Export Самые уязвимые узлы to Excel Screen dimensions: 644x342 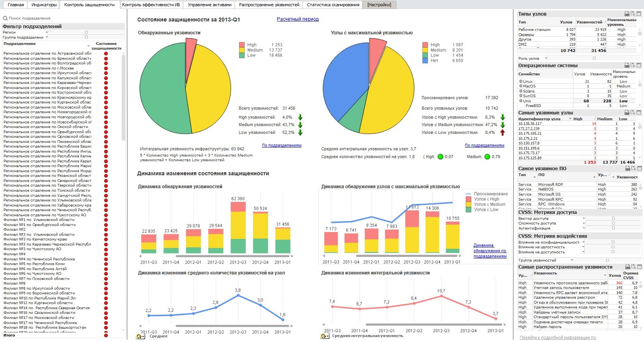coord(633,112)
